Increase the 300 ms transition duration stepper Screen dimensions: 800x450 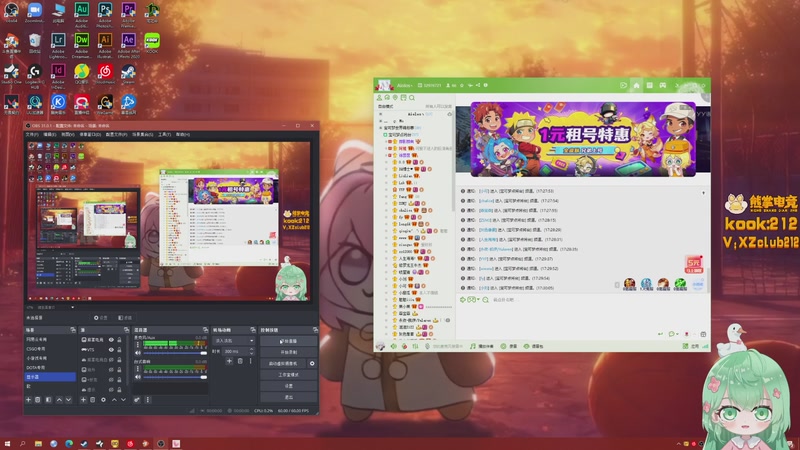(251, 349)
